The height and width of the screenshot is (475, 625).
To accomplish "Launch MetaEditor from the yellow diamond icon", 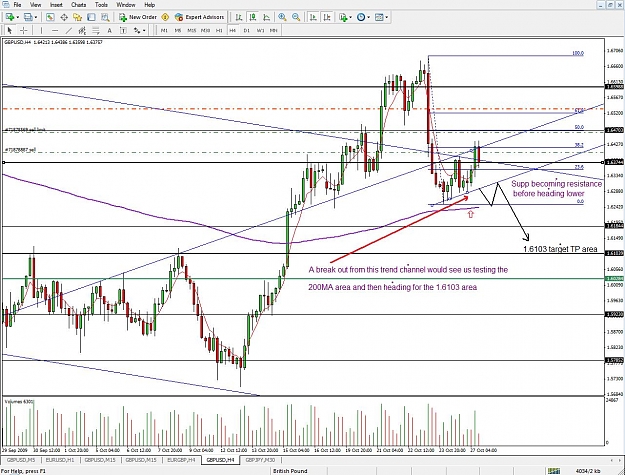I will 165,17.
